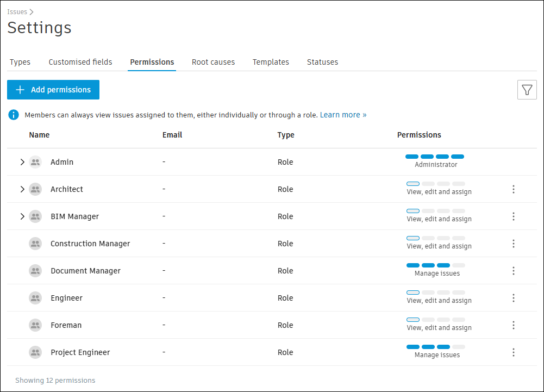The image size is (544, 392).
Task: Open more options menu for BIM Manager
Action: [x=513, y=216]
